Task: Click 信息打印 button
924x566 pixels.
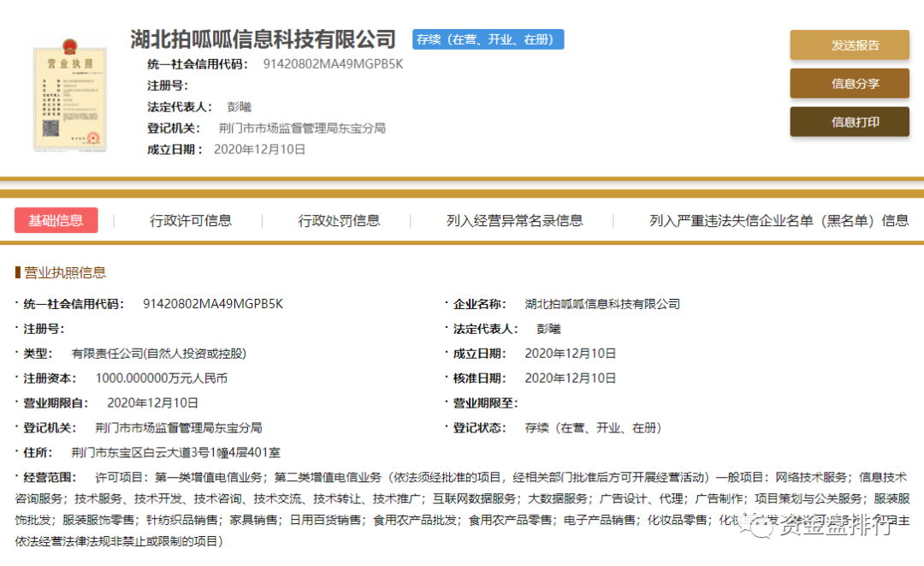Action: tap(850, 122)
